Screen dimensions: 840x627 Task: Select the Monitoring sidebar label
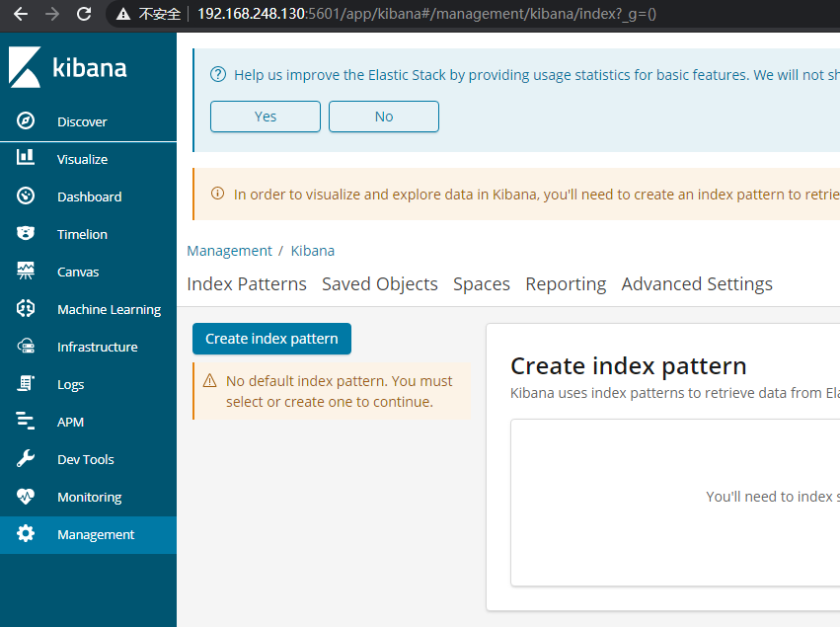(90, 498)
